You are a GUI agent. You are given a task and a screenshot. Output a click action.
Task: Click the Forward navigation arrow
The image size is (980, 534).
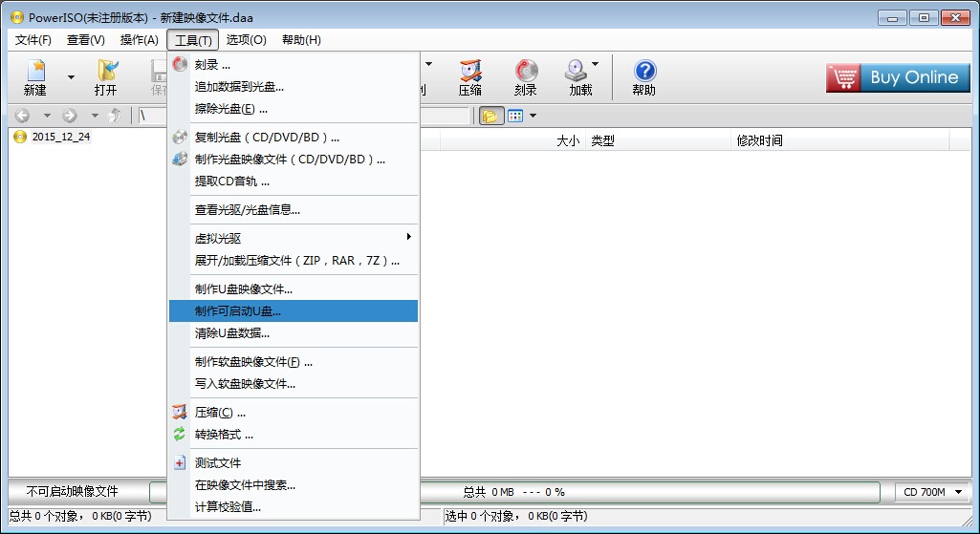coord(70,116)
